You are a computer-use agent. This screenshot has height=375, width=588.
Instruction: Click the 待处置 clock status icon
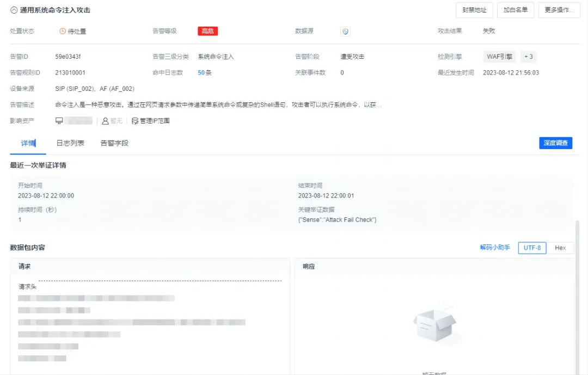click(63, 31)
